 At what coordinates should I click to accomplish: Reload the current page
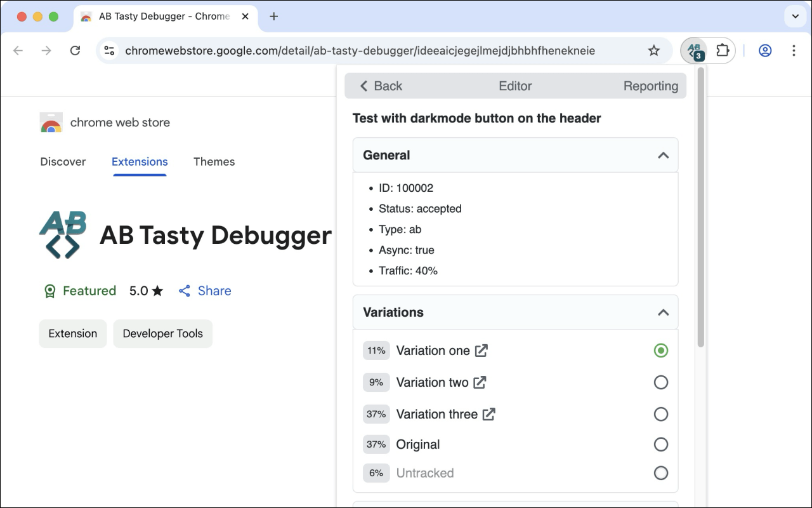[x=75, y=51]
